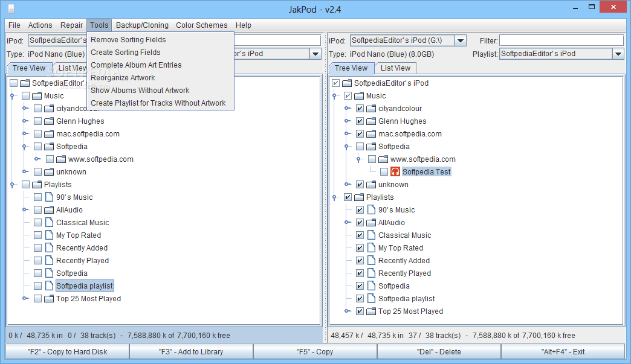Click folder icon of Playlists in right pane
The image size is (631, 364).
tap(359, 197)
